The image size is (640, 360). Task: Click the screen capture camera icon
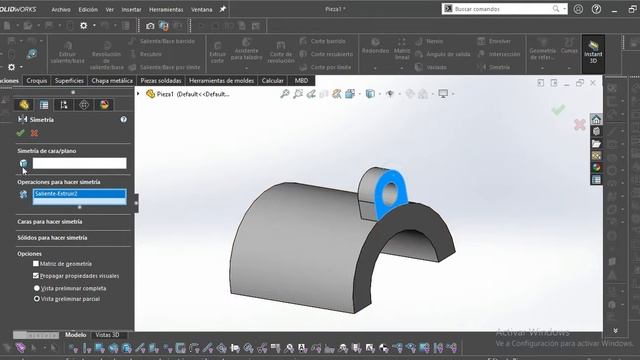pos(150,26)
